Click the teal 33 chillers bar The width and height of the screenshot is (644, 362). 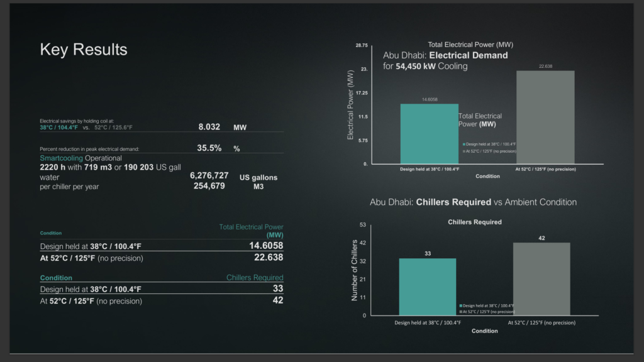[428, 287]
